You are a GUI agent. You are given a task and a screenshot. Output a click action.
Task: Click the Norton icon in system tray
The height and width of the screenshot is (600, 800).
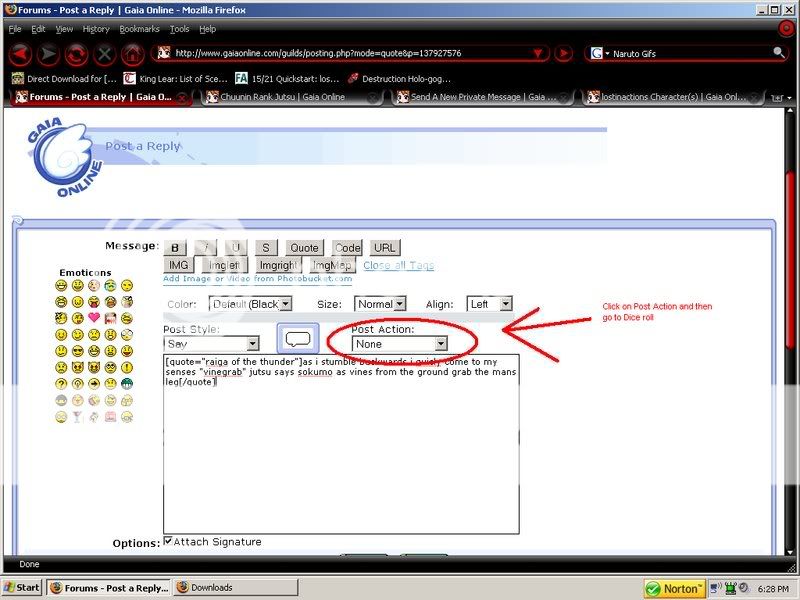pyautogui.click(x=675, y=588)
